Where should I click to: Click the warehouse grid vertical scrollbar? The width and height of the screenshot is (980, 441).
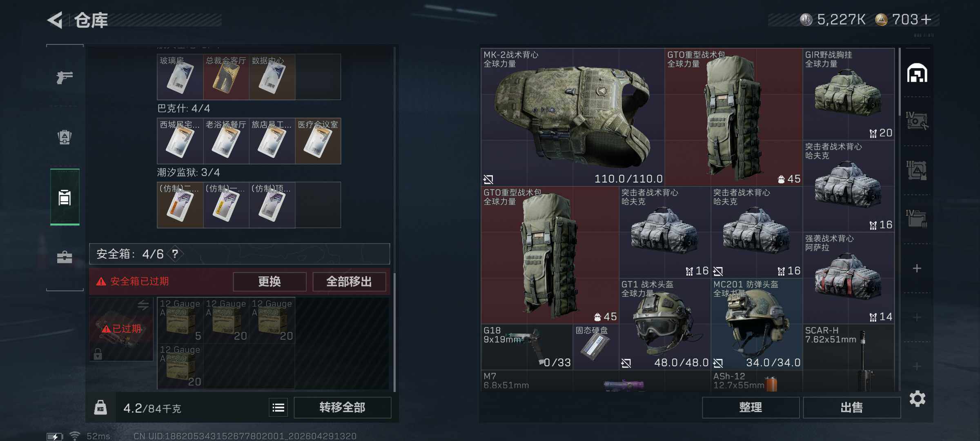pyautogui.click(x=899, y=82)
